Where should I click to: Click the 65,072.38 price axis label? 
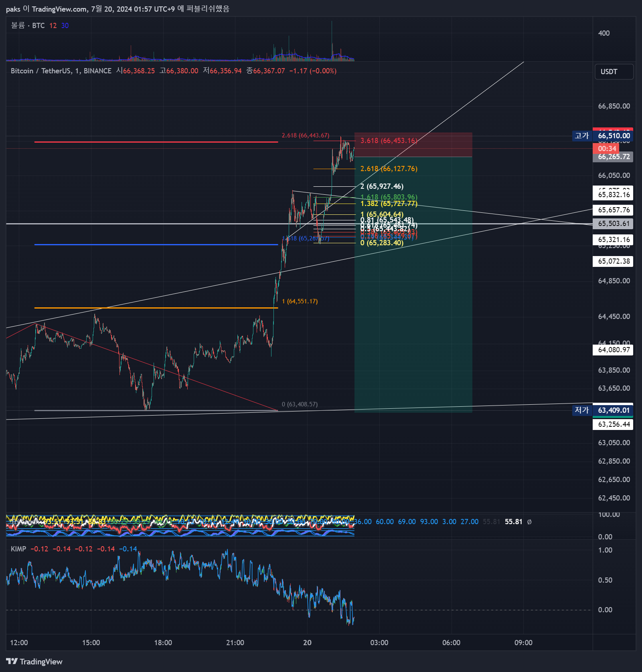613,261
